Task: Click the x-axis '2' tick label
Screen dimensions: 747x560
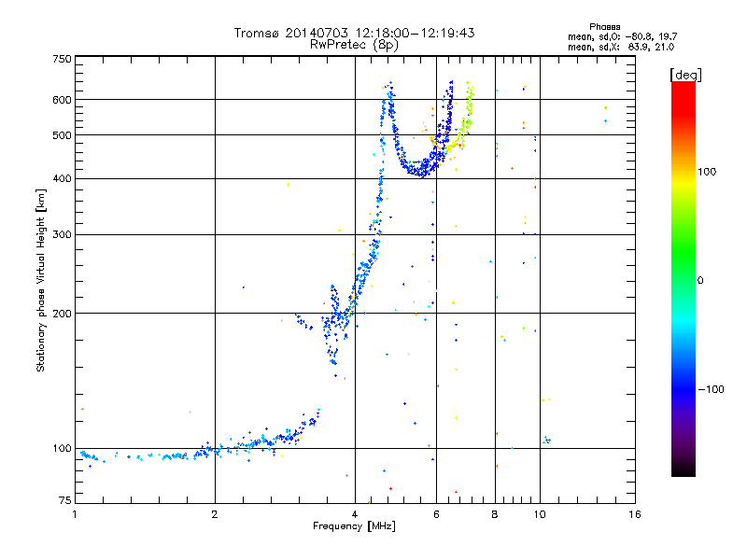Action: tap(215, 514)
